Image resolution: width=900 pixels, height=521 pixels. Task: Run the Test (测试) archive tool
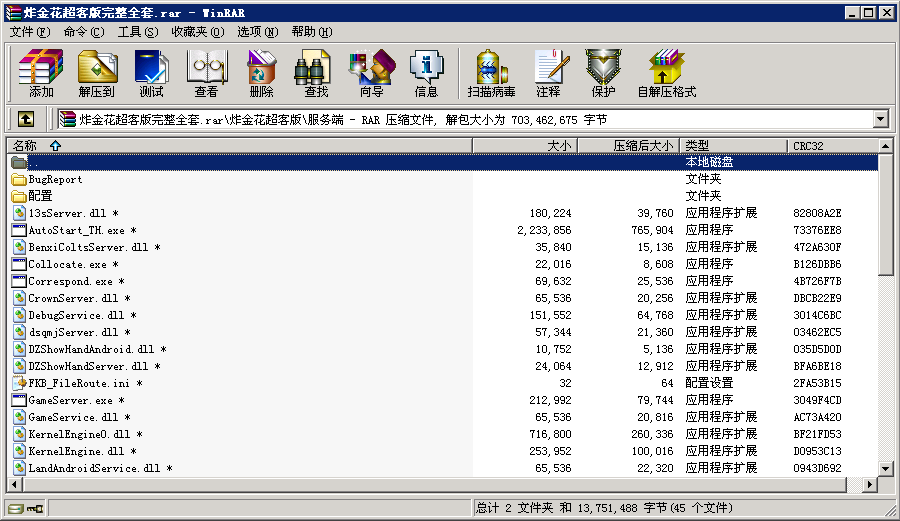[x=151, y=74]
